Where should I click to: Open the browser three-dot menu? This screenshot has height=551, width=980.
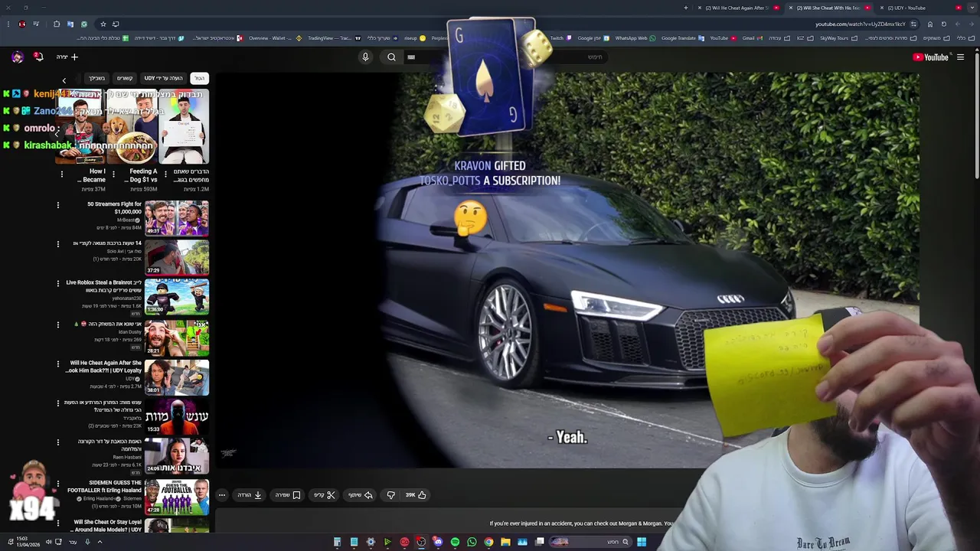click(x=8, y=24)
